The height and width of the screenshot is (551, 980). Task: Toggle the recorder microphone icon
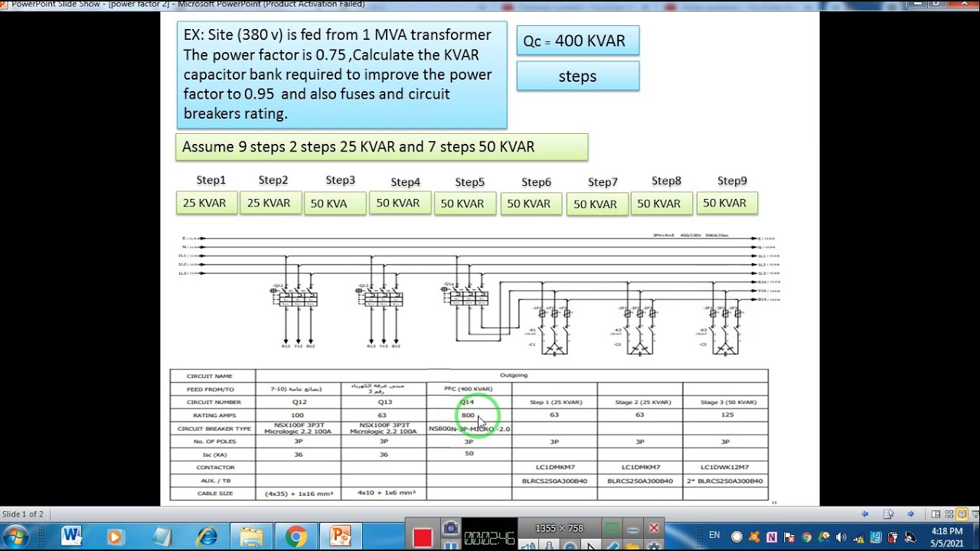pyautogui.click(x=549, y=546)
